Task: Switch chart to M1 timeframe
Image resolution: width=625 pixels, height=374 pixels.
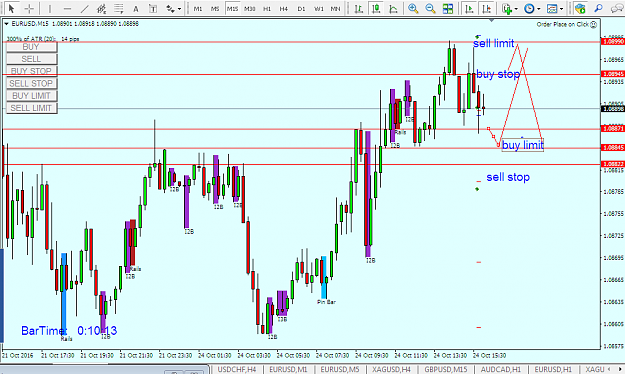Action: point(198,8)
